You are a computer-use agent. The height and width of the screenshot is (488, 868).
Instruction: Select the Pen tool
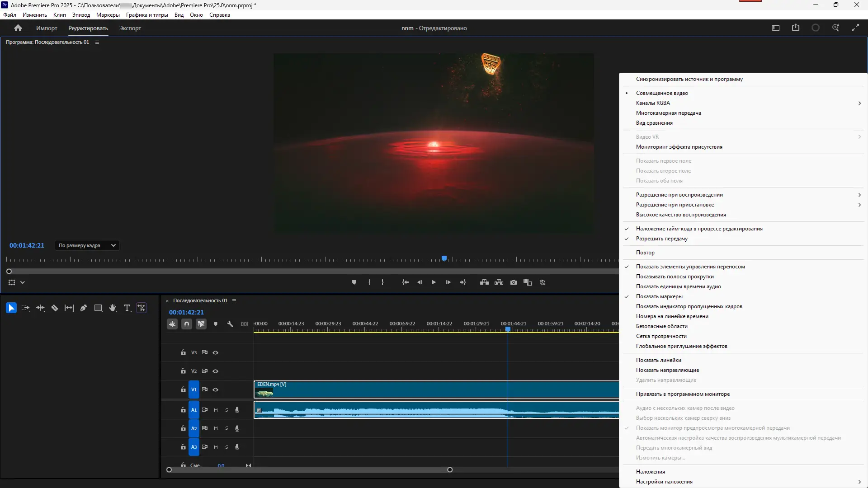(84, 308)
